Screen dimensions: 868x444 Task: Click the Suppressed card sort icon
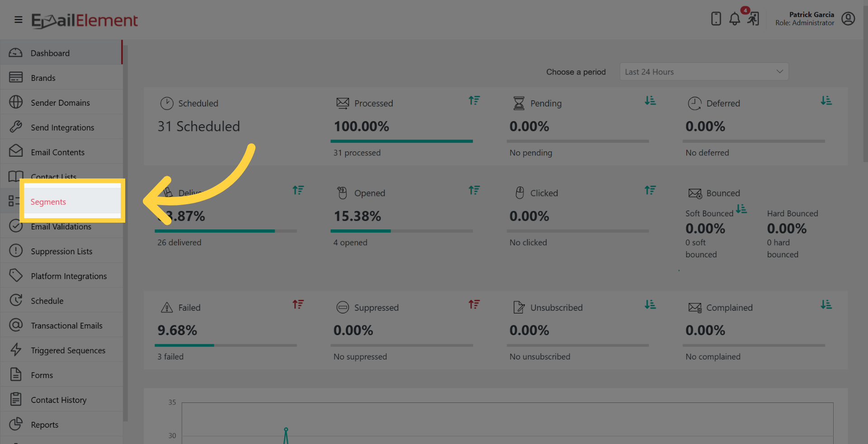click(x=474, y=304)
